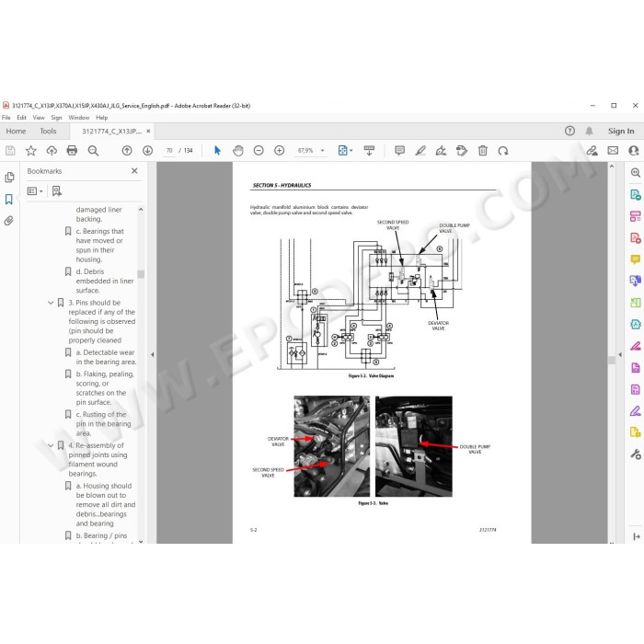Screen dimensions: 644x644
Task: Zoom out with the minus button
Action: pyautogui.click(x=259, y=151)
